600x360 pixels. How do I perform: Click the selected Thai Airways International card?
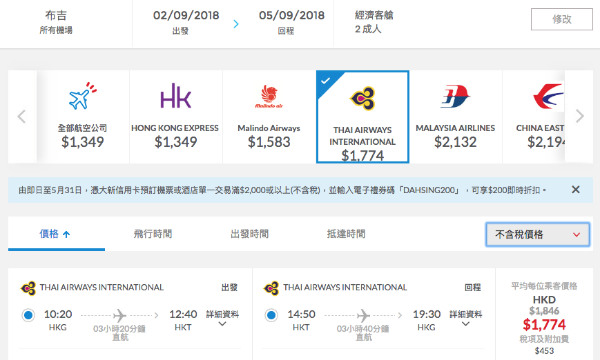362,117
